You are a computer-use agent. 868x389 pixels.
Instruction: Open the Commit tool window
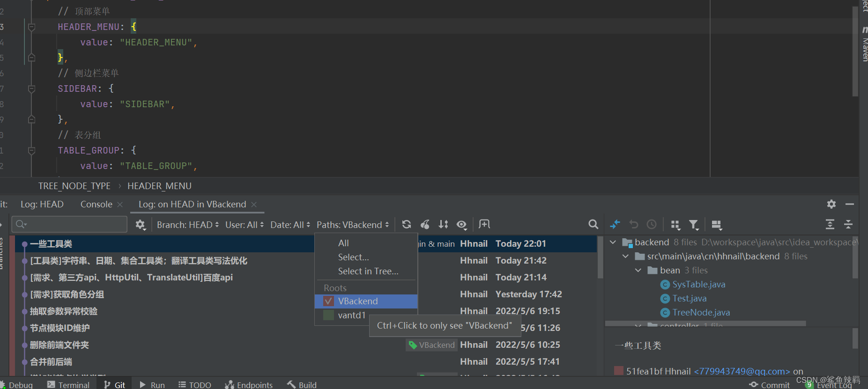[x=769, y=385]
